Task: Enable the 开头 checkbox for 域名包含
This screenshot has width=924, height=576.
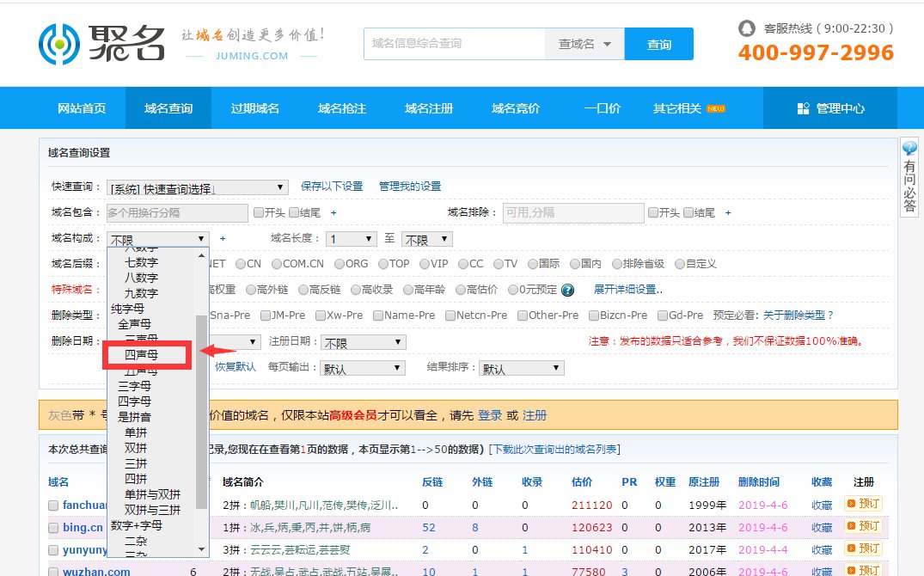Action: click(259, 212)
